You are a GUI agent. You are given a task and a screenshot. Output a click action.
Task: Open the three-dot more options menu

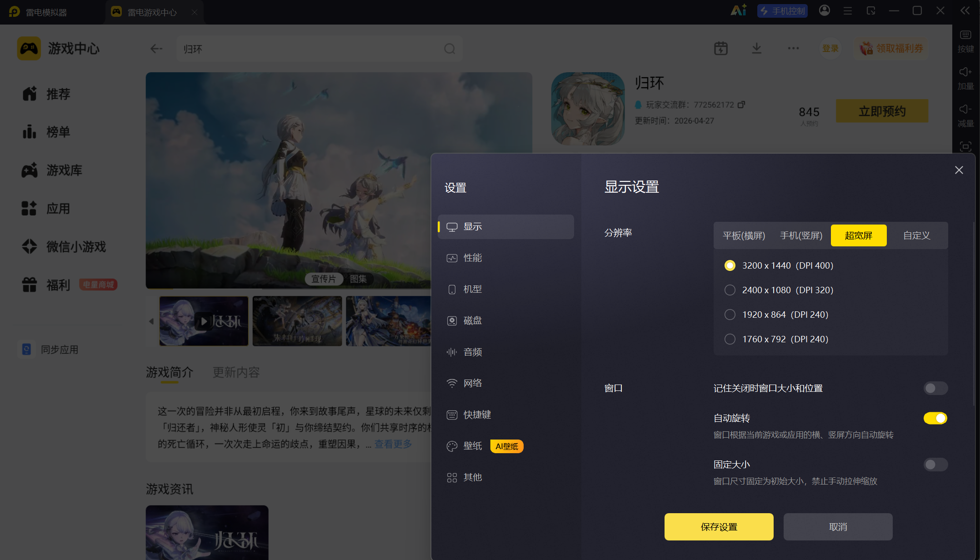point(794,48)
